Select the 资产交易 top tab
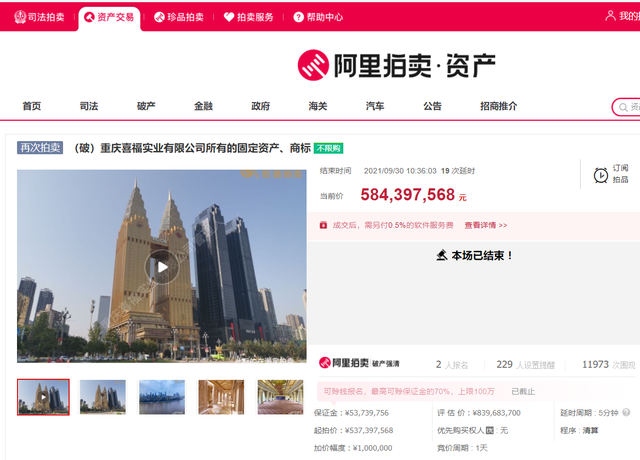The image size is (640, 460). pyautogui.click(x=109, y=18)
